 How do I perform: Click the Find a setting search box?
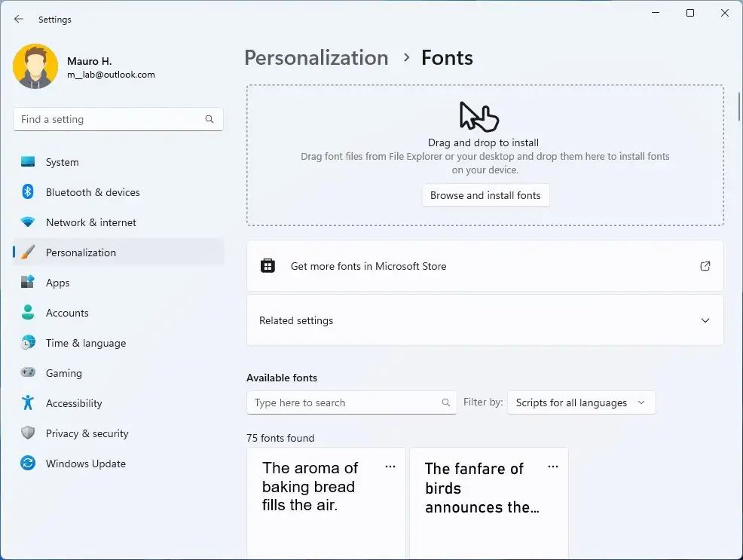click(109, 119)
